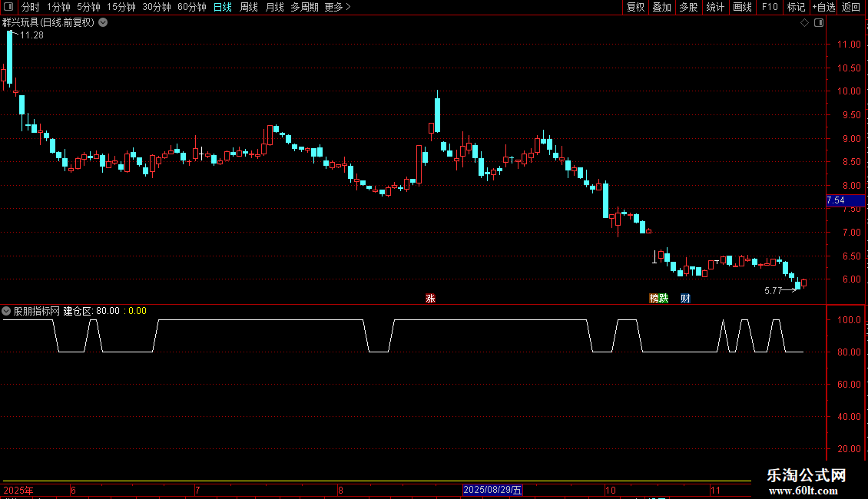The image size is (868, 499).
Task: Click the 榜 event marker
Action: coord(654,298)
